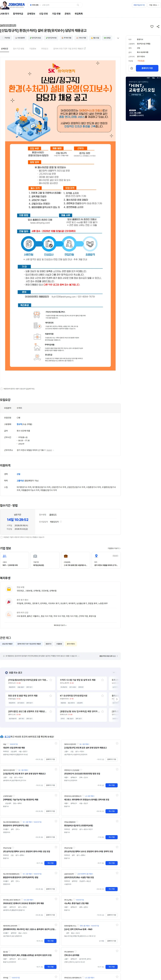161x980 pixels.
Task: Open the 공채정보 menu
Action: (x=31, y=14)
